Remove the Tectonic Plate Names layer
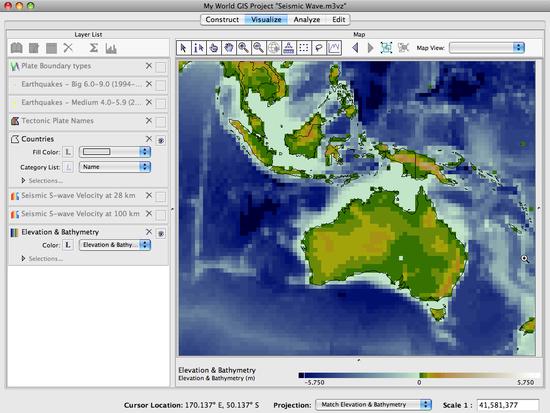 click(149, 120)
